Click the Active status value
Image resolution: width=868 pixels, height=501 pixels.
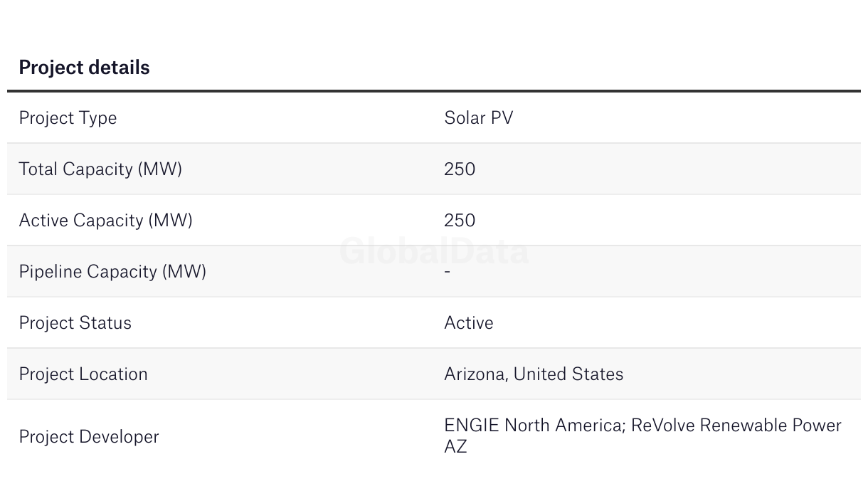(x=468, y=322)
